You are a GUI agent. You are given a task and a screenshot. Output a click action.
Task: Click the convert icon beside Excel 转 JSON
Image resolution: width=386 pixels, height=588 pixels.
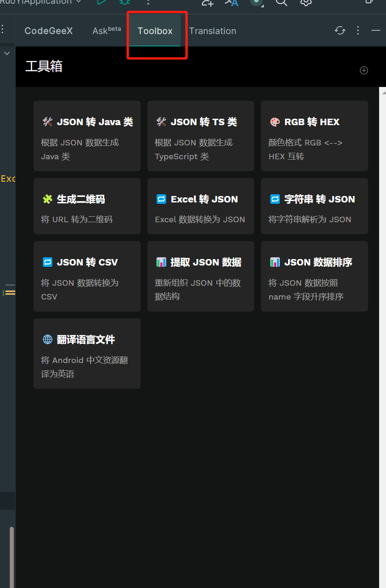[x=161, y=199]
